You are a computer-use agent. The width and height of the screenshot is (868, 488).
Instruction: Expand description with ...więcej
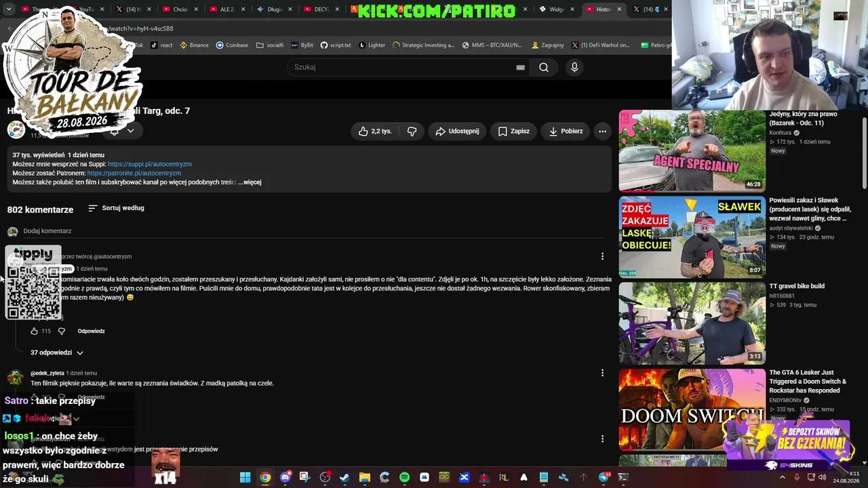[x=250, y=182]
